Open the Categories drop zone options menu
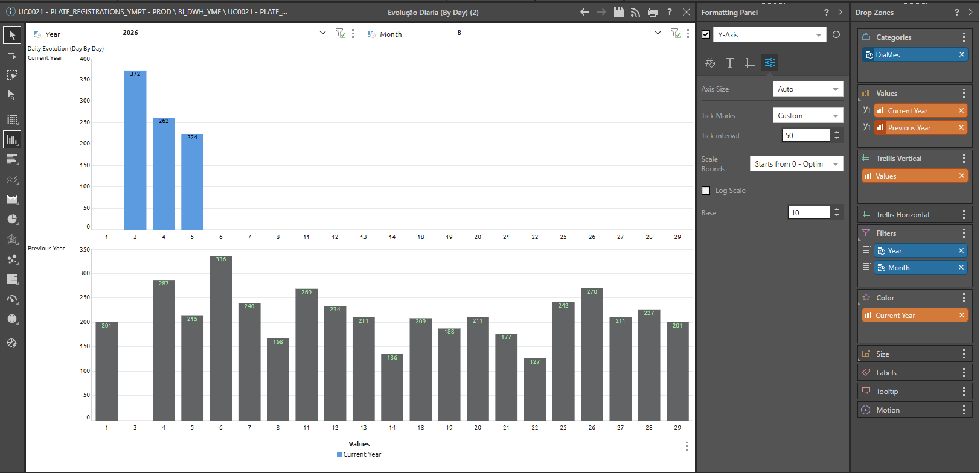This screenshot has width=980, height=473. click(964, 37)
